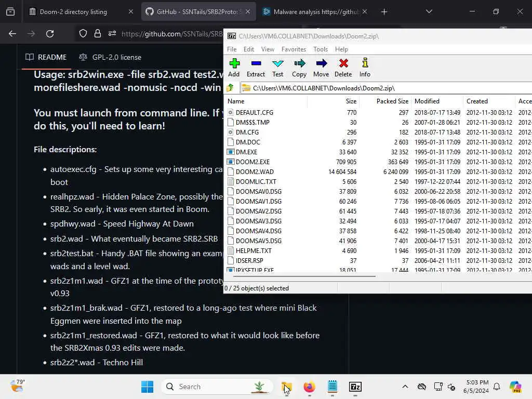
Task: Open File Explorer from taskbar
Action: [286, 387]
